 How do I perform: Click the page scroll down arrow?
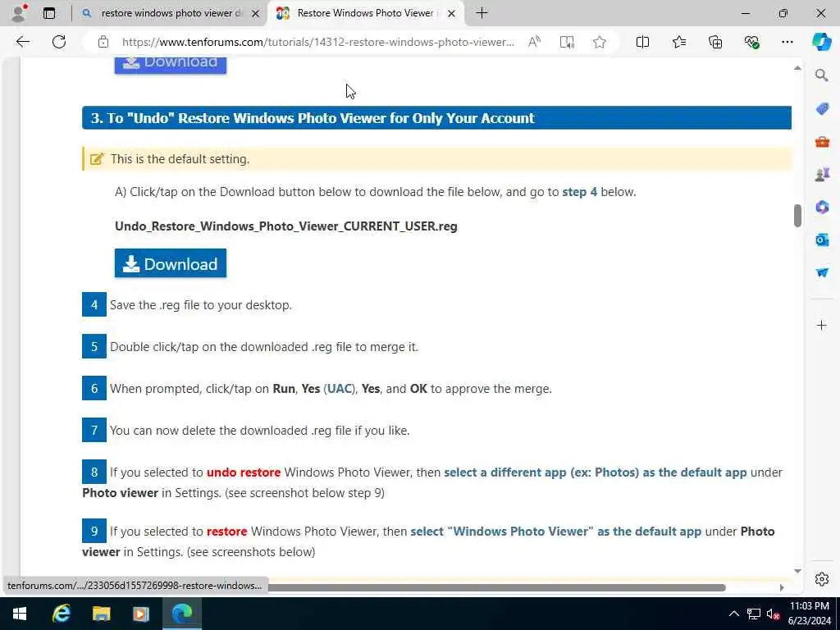797,571
